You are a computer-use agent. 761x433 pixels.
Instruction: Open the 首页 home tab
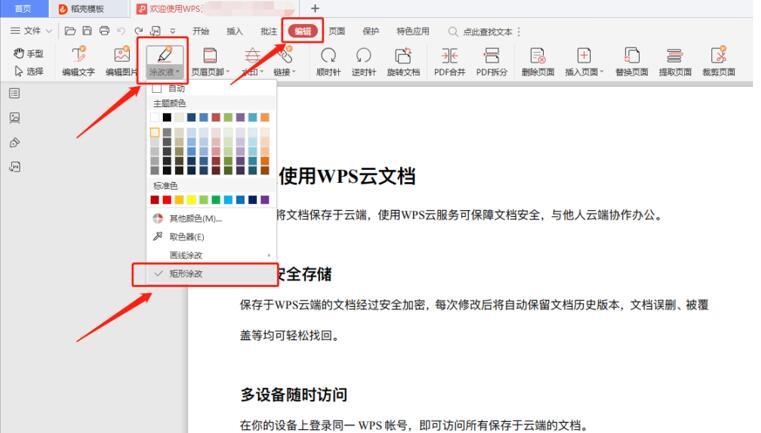click(23, 9)
